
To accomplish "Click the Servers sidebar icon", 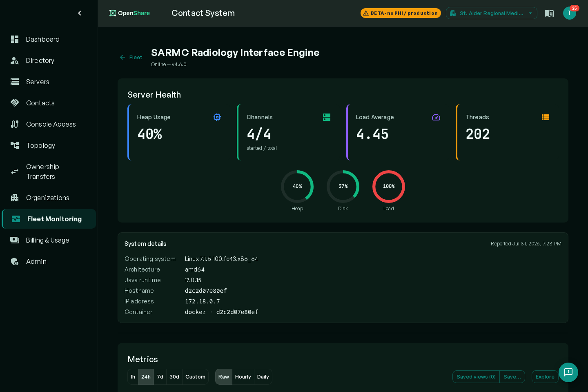I will [15, 82].
